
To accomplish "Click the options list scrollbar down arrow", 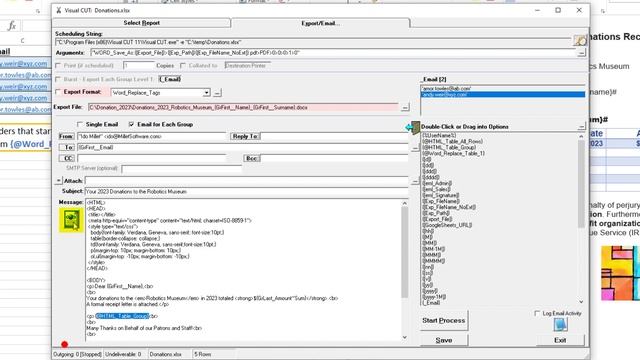I will [x=581, y=302].
